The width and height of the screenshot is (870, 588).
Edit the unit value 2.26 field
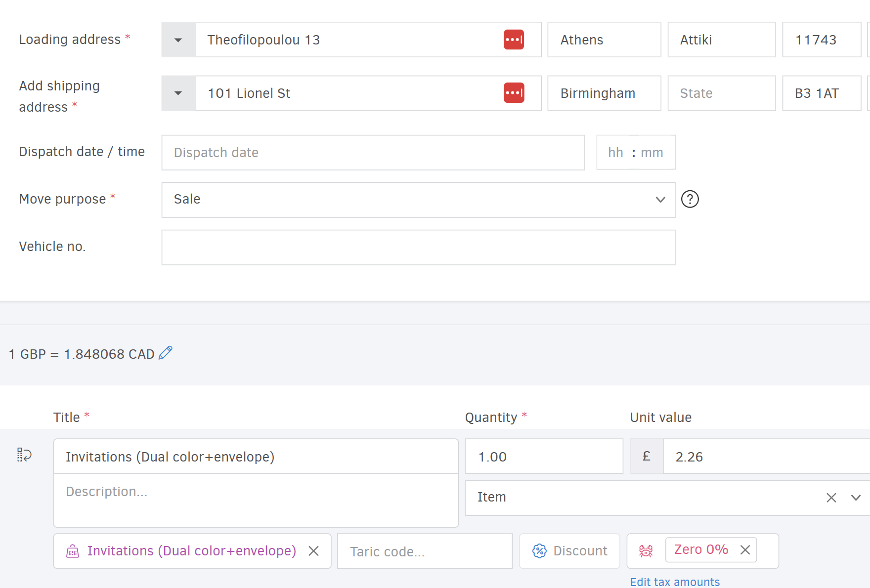(x=766, y=457)
